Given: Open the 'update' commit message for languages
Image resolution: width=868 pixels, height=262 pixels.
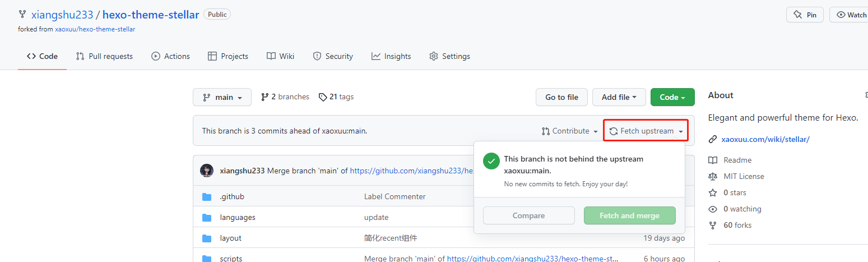Looking at the screenshot, I should pyautogui.click(x=376, y=218).
